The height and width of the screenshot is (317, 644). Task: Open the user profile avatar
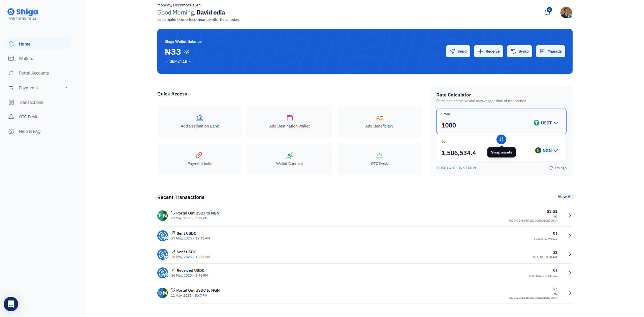pyautogui.click(x=566, y=12)
